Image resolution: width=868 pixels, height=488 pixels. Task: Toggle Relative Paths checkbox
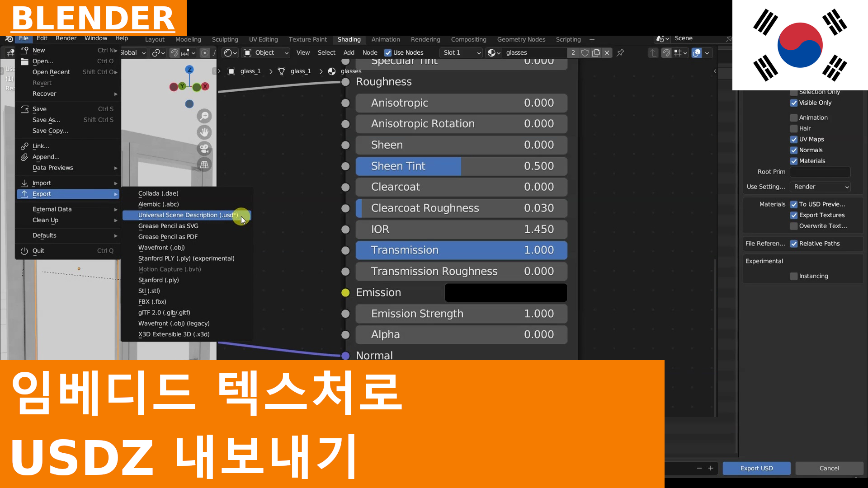[794, 244]
